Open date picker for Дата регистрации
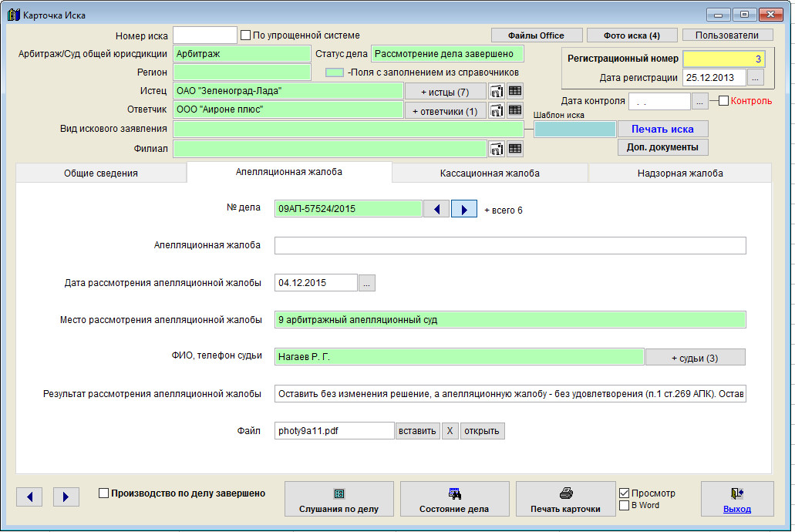This screenshot has height=532, width=795. coord(756,78)
